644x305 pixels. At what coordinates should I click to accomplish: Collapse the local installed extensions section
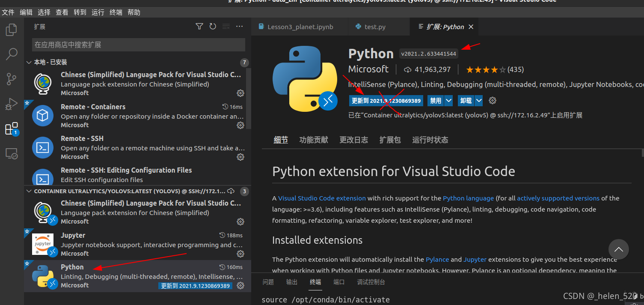click(x=29, y=63)
